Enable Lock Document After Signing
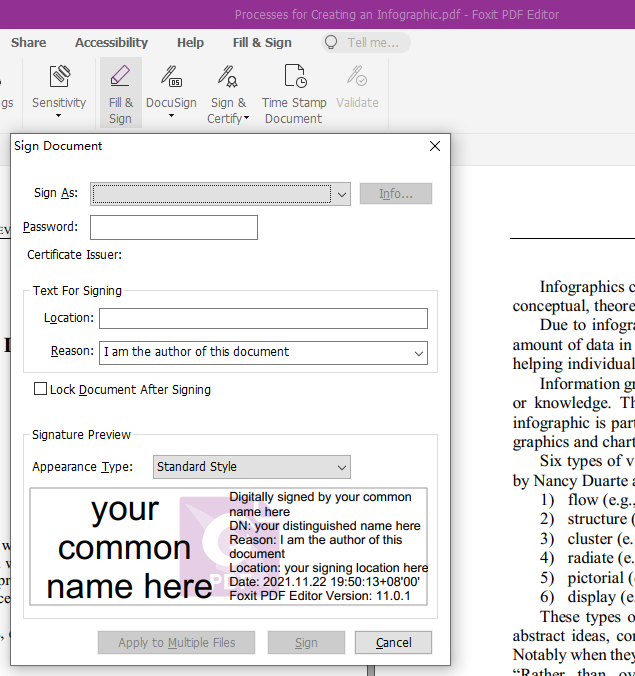Image resolution: width=635 pixels, height=676 pixels. (41, 389)
